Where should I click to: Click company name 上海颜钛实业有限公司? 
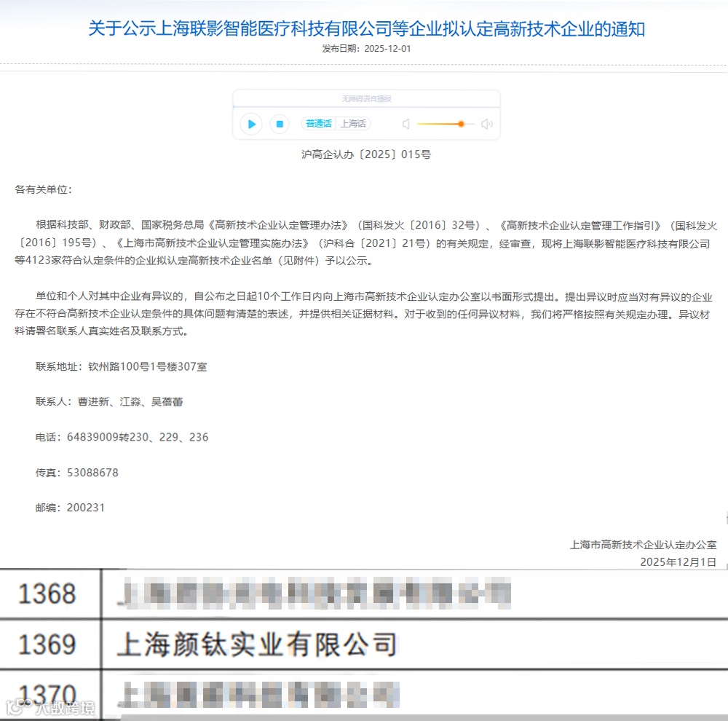click(257, 645)
